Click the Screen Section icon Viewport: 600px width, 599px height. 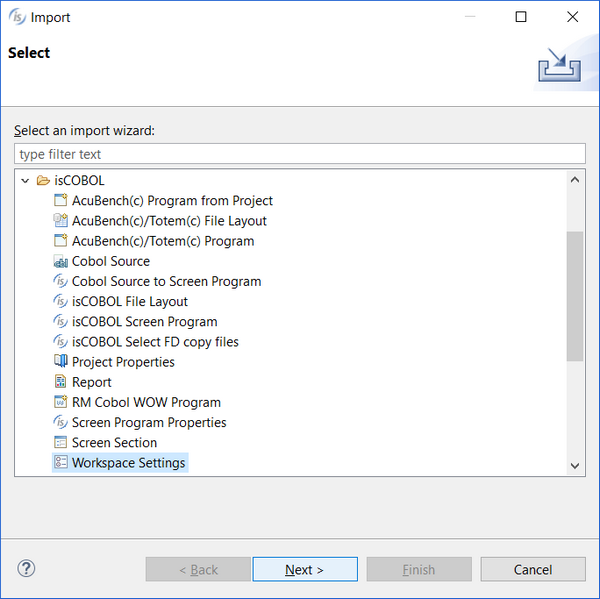60,442
